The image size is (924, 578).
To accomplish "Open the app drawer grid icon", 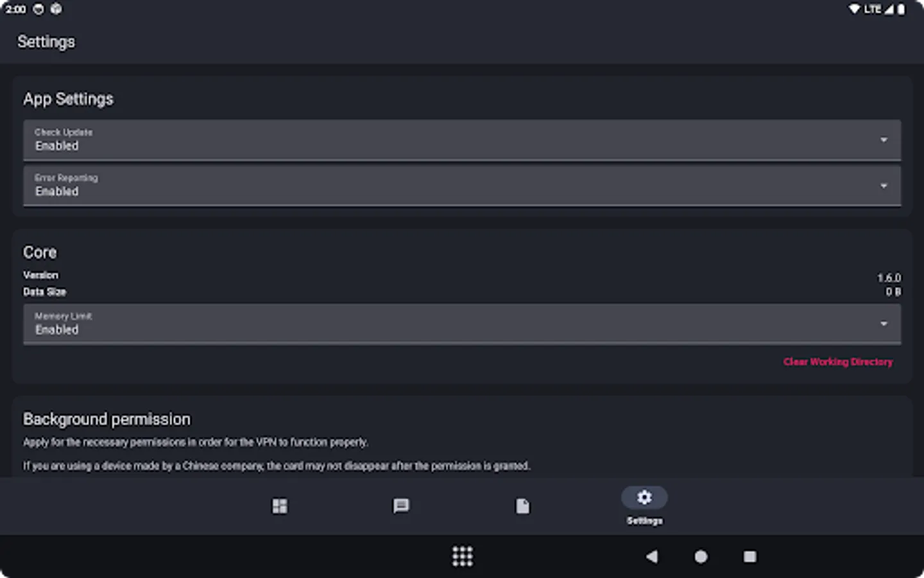I will [x=462, y=556].
